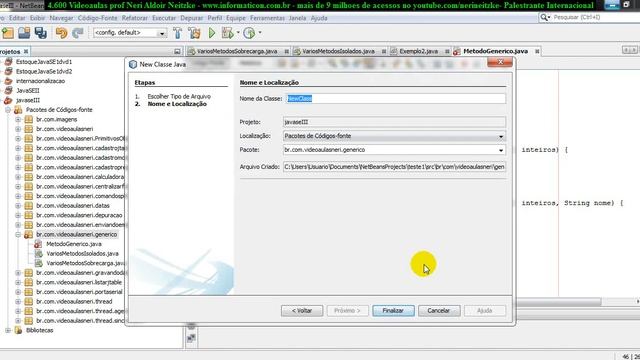Screen dimensions: 640x360
Task: Close the Exemplo2.java tab
Action: tap(447, 51)
